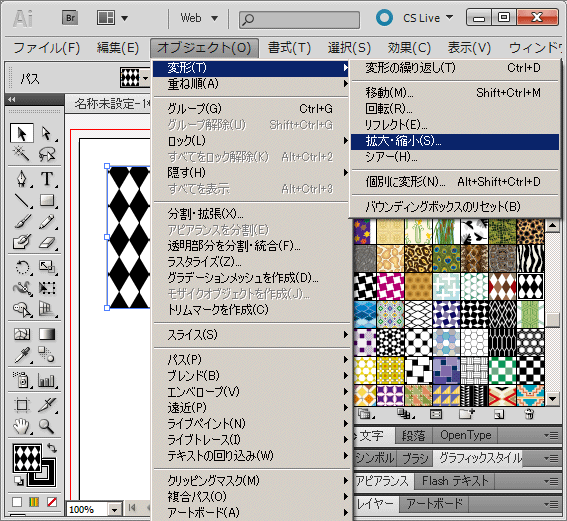
Task: Pick the green checkerboard pattern swatch
Action: 502,370
